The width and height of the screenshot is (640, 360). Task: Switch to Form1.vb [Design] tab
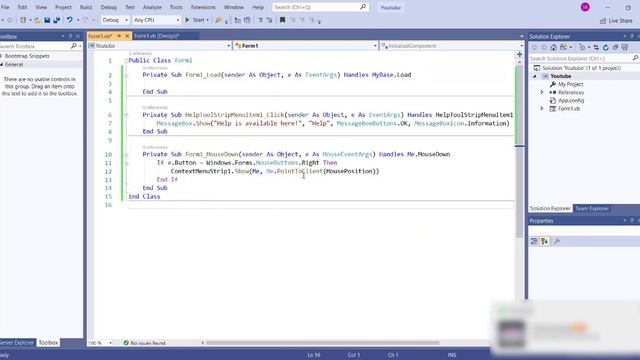point(156,36)
